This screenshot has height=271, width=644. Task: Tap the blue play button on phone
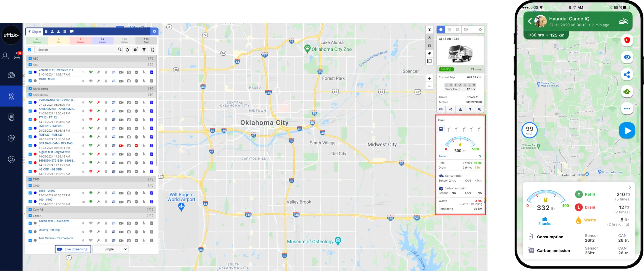(627, 131)
